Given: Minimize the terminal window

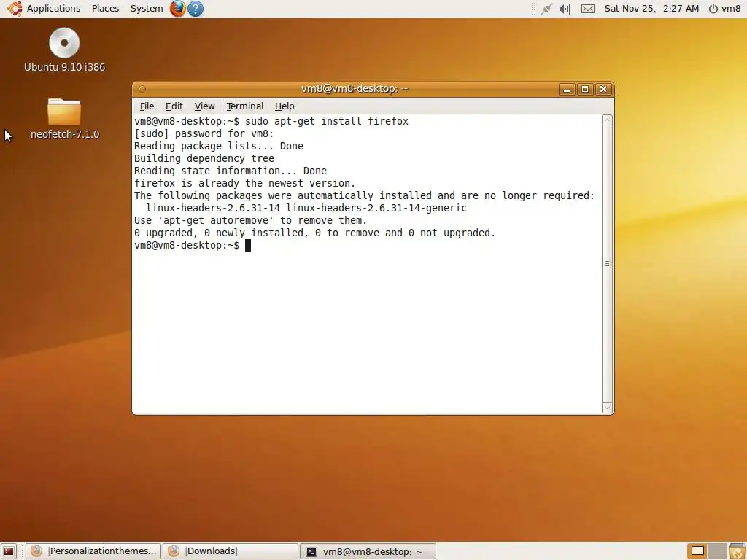Looking at the screenshot, I should [566, 89].
